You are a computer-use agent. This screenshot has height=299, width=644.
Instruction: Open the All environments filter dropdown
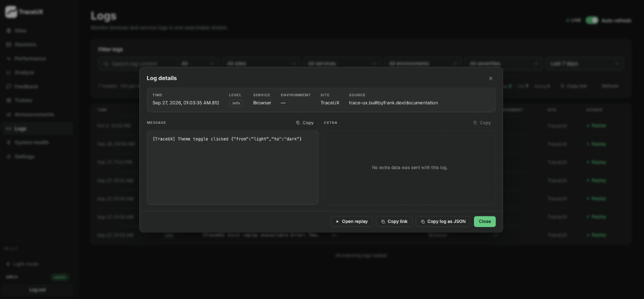[x=423, y=64]
